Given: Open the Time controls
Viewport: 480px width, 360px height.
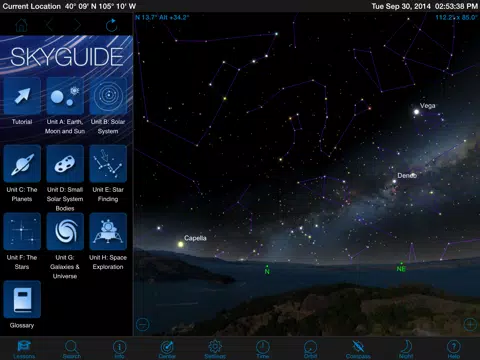Looking at the screenshot, I should pos(263,349).
